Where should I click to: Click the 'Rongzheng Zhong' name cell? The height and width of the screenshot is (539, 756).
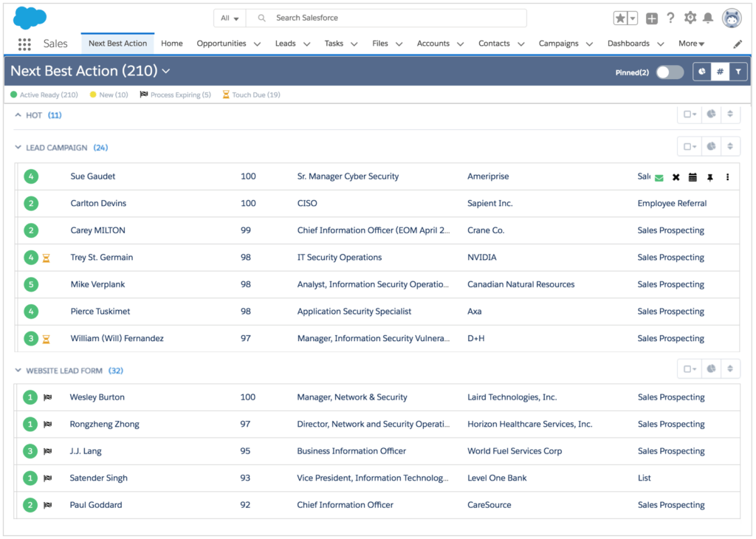pyautogui.click(x=105, y=425)
